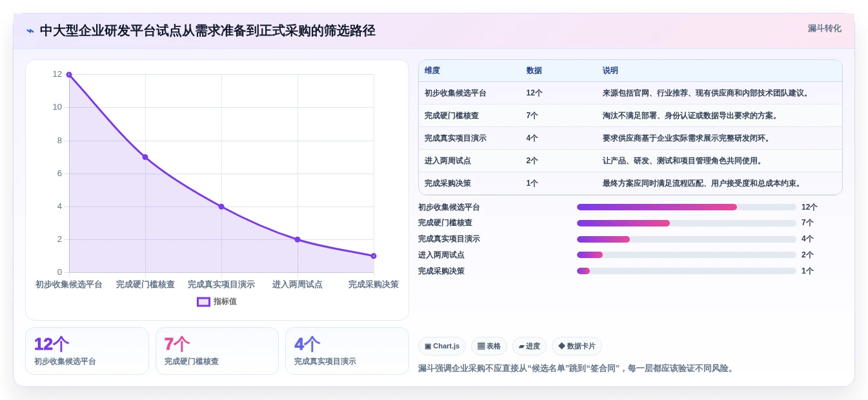Click the 进入两周试点 progress bar
This screenshot has height=400, width=868.
[x=687, y=255]
